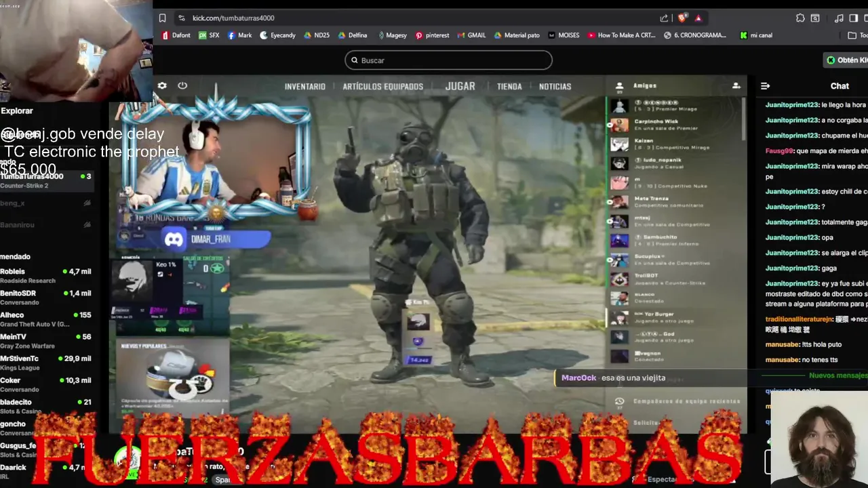Viewport: 868px width, 488px height.
Task: Click the Obtén Kick button
Action: pos(846,60)
